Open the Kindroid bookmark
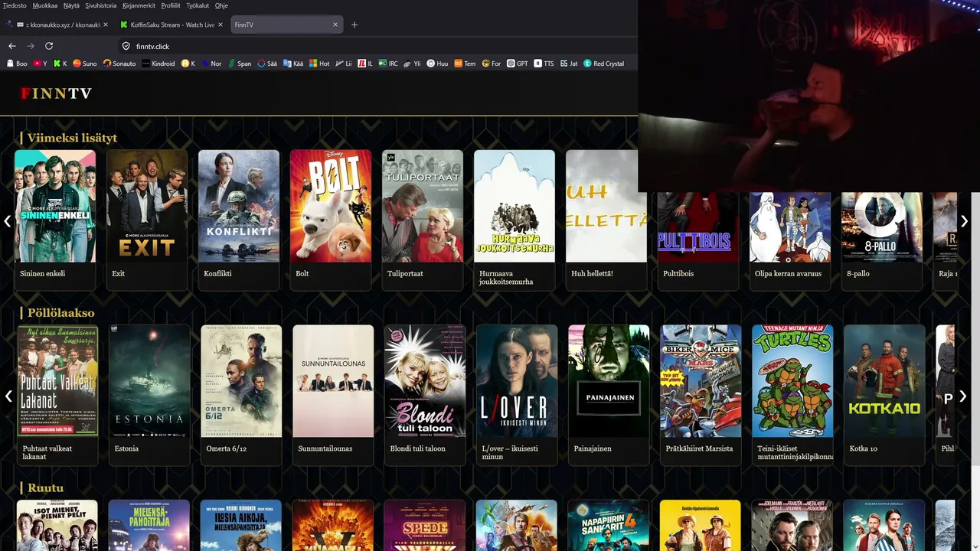980x551 pixels. click(x=158, y=64)
